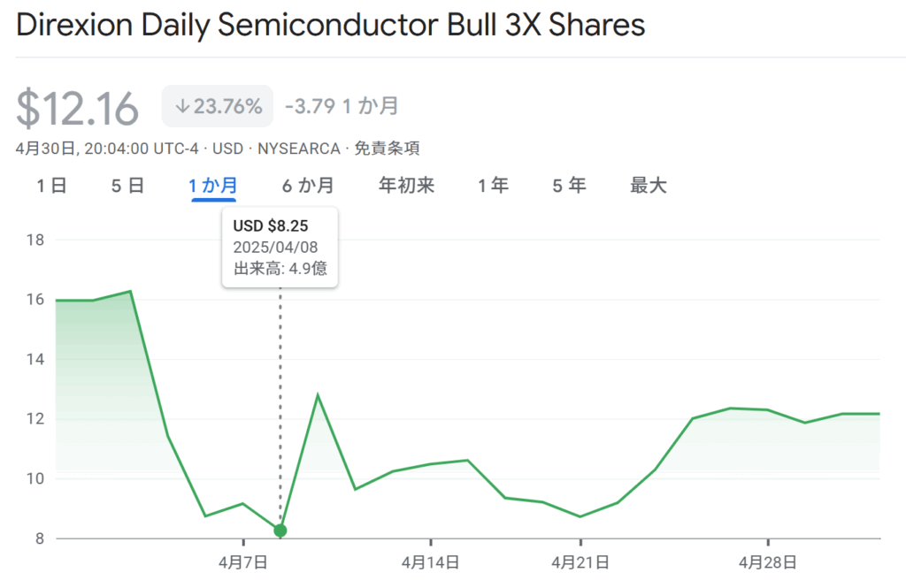Click the 4月28日 x-axis date label
906x588 pixels.
coord(767,561)
